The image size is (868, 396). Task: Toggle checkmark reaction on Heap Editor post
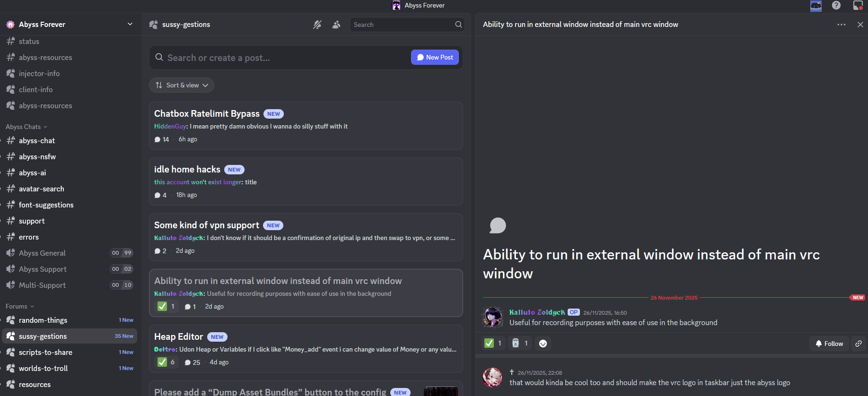tap(167, 362)
